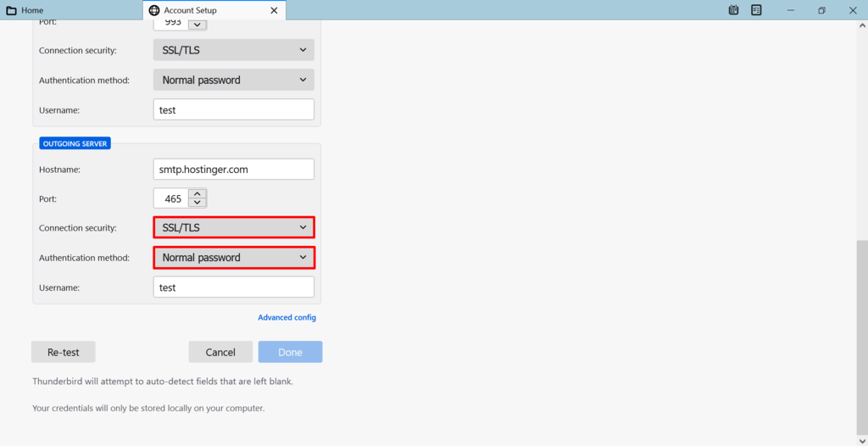This screenshot has width=868, height=446.
Task: Close the Account Setup tab
Action: tap(274, 10)
